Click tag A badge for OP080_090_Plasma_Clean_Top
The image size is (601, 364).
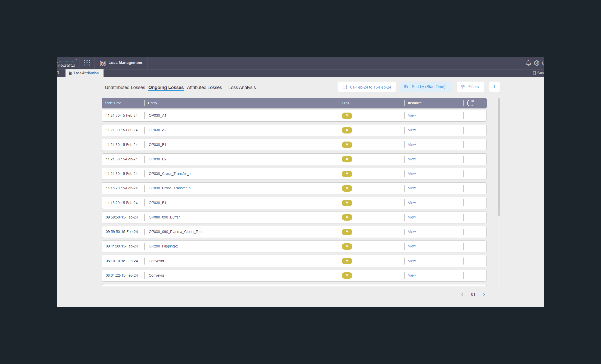(347, 232)
